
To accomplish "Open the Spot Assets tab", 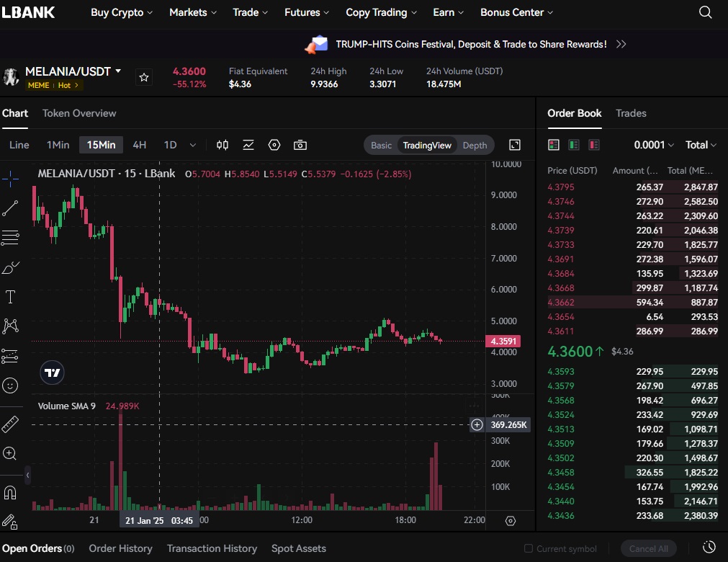I will 299,548.
